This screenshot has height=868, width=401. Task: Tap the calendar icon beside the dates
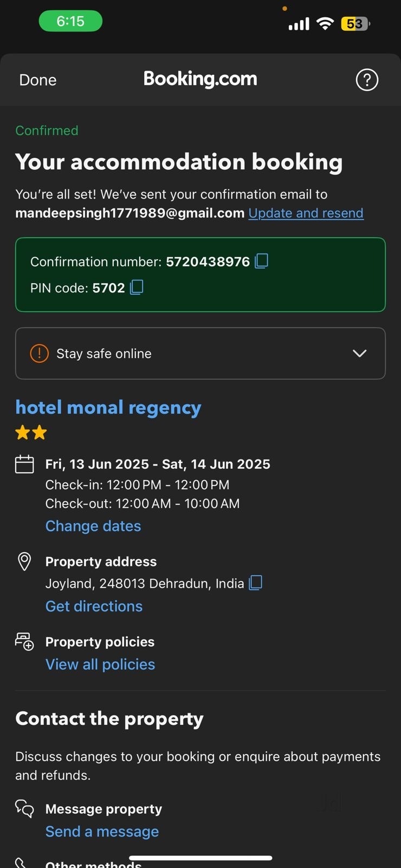(24, 464)
